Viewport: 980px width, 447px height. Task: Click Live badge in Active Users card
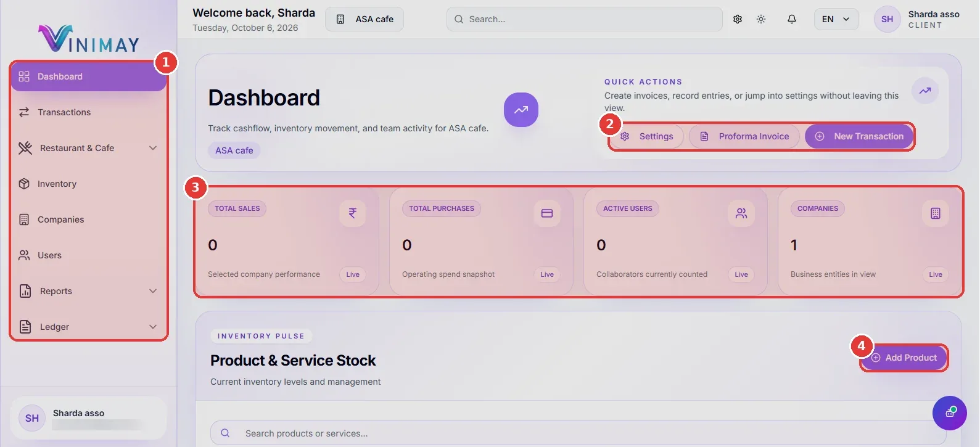(741, 274)
